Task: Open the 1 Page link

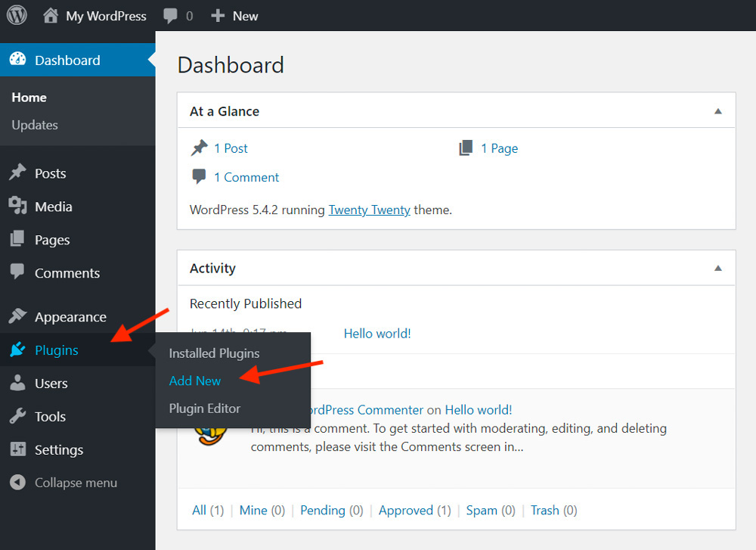Action: 499,148
